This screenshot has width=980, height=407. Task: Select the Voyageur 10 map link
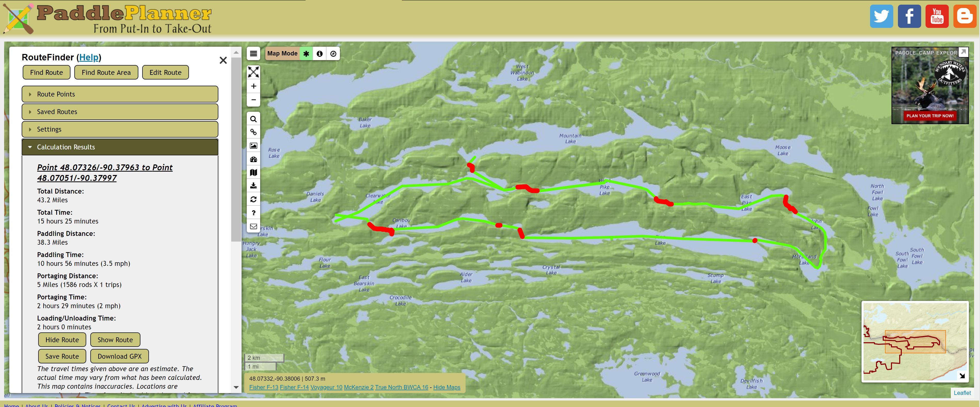(326, 387)
